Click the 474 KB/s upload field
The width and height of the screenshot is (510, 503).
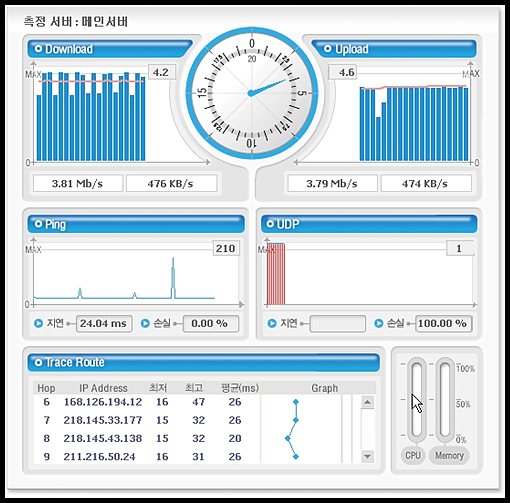click(426, 183)
